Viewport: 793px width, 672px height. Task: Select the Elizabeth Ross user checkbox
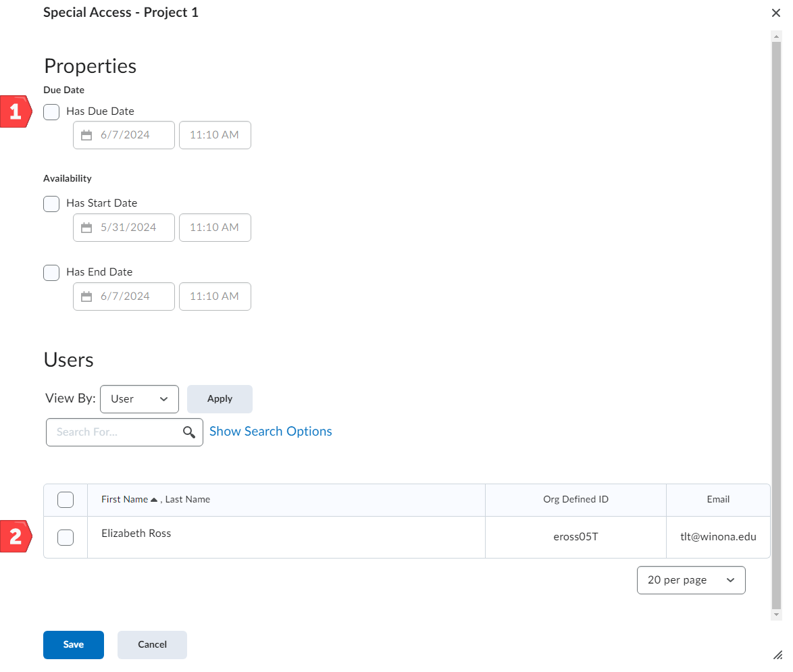coord(66,538)
